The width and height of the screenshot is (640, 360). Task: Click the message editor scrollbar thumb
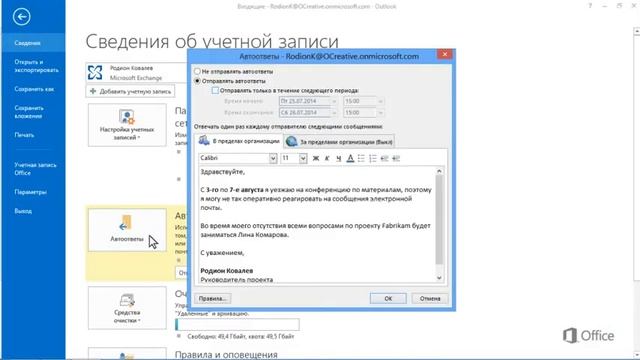439,220
